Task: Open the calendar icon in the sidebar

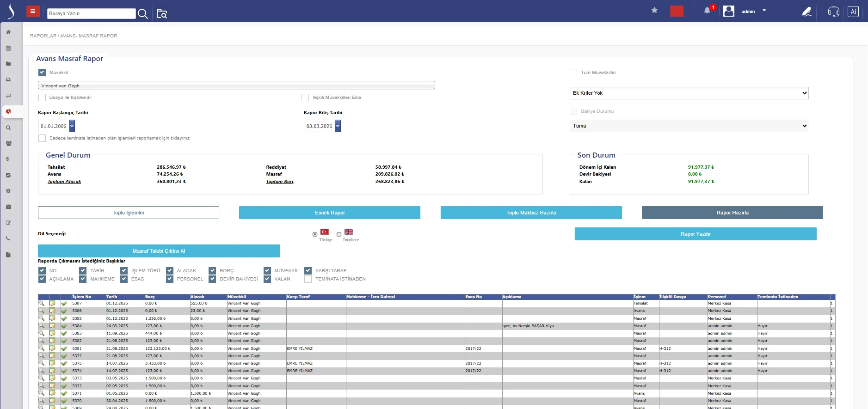Action: [8, 48]
